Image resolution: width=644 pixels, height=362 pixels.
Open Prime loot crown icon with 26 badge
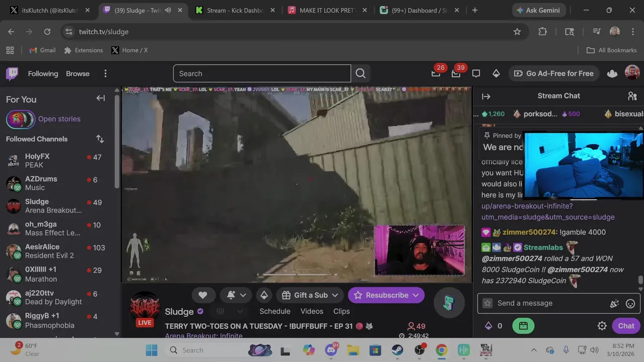click(436, 73)
